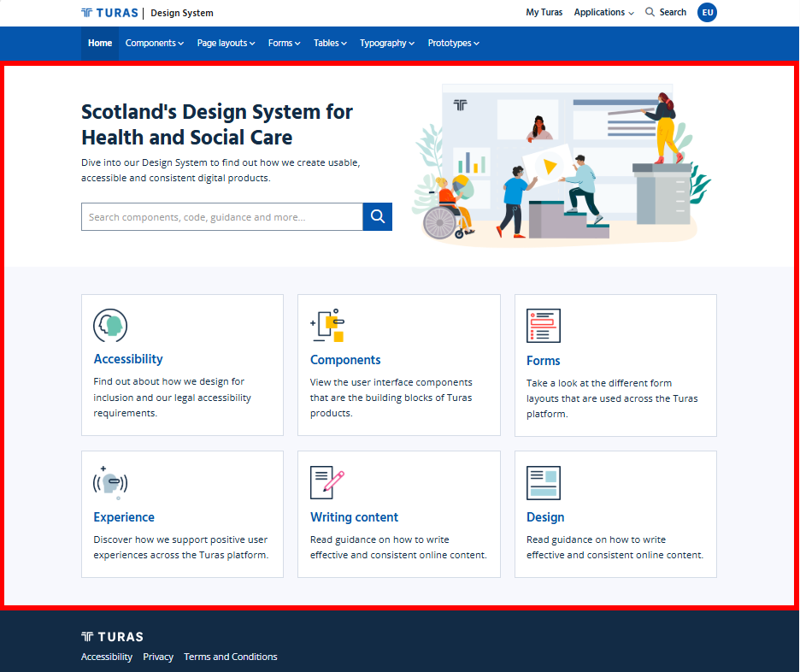
Task: Click the Privacy footer link
Action: pyautogui.click(x=158, y=657)
